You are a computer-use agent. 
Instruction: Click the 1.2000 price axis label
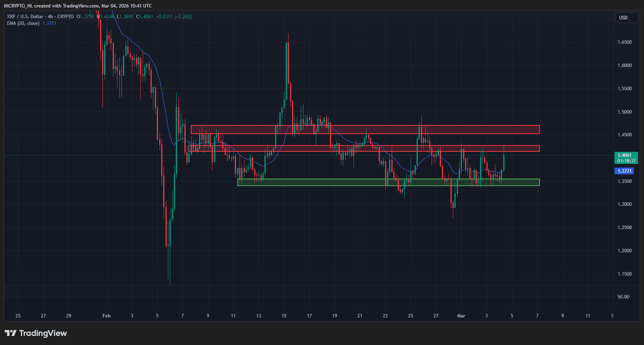click(624, 251)
